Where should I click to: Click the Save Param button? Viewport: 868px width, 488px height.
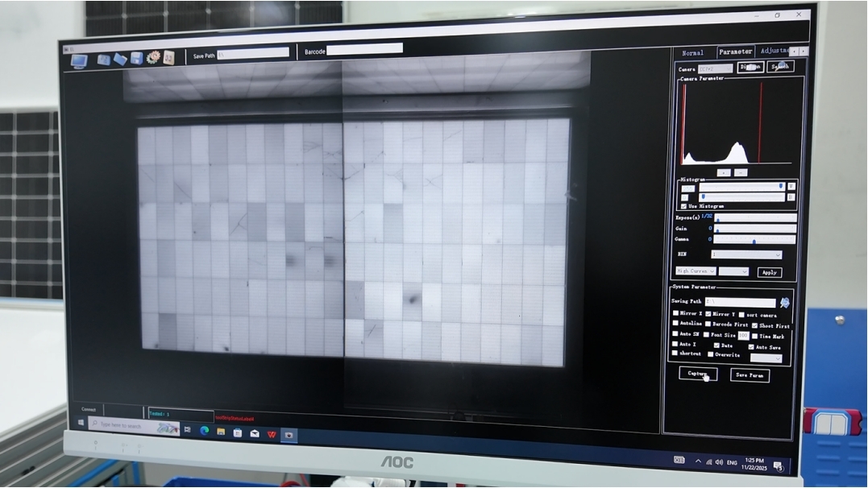(x=750, y=375)
